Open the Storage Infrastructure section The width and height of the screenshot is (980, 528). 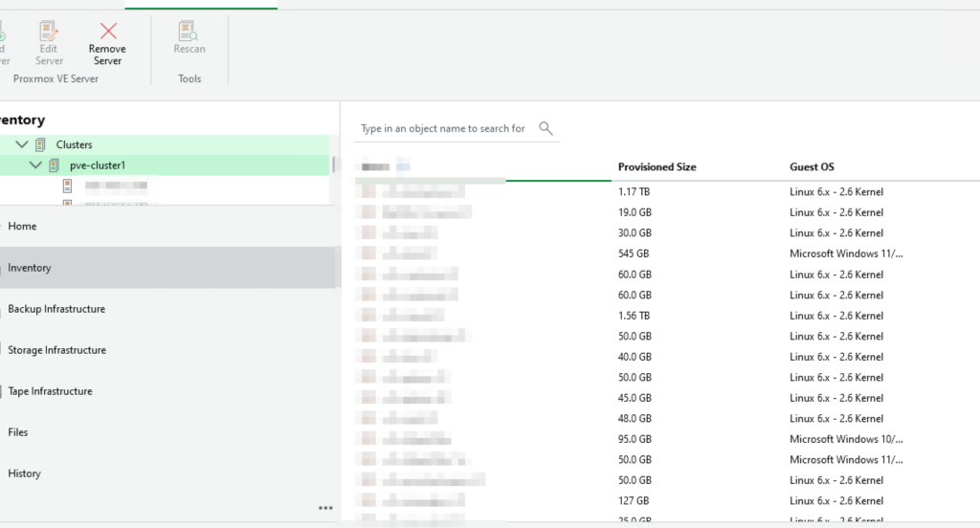[x=56, y=350]
